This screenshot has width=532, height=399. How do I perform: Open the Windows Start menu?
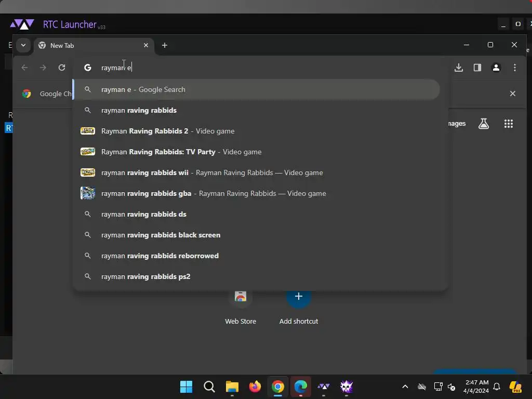187,387
